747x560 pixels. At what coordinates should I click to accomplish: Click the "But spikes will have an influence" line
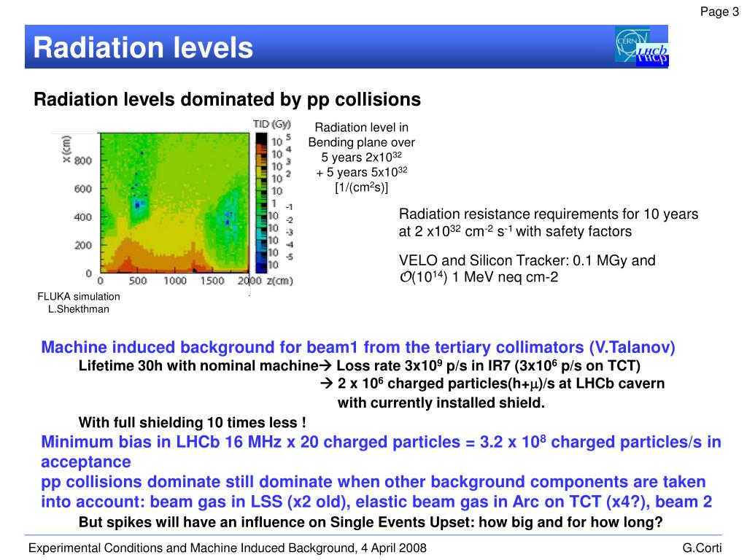coord(370,522)
